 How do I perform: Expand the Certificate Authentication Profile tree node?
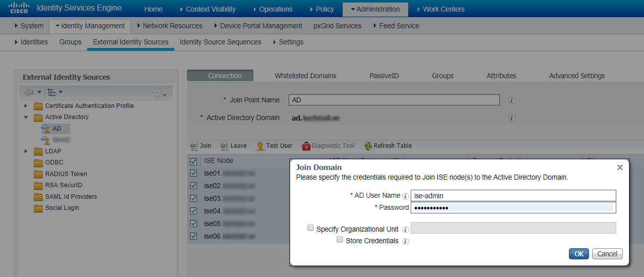26,106
